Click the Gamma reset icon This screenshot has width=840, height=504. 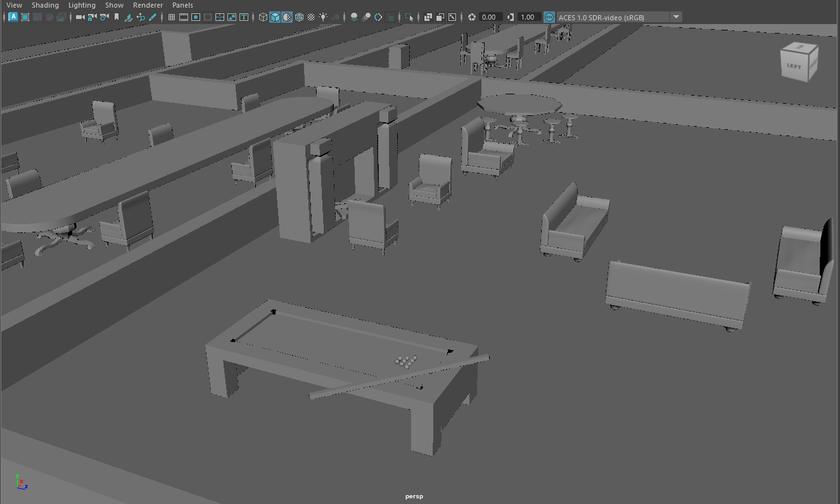point(510,17)
